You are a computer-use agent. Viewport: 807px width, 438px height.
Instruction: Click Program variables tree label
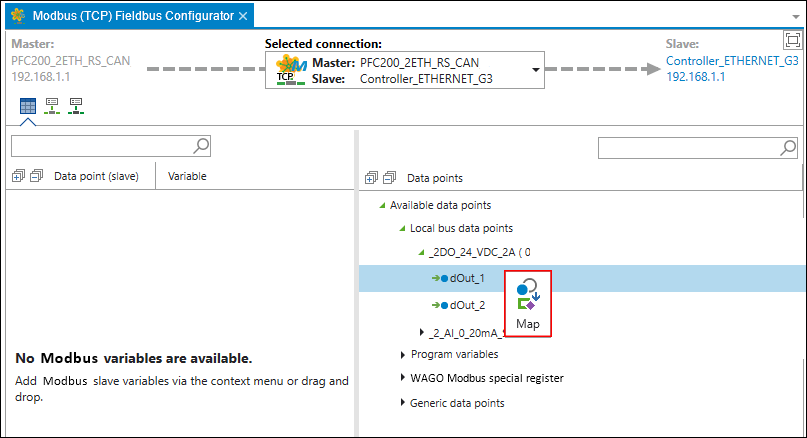[x=454, y=355]
